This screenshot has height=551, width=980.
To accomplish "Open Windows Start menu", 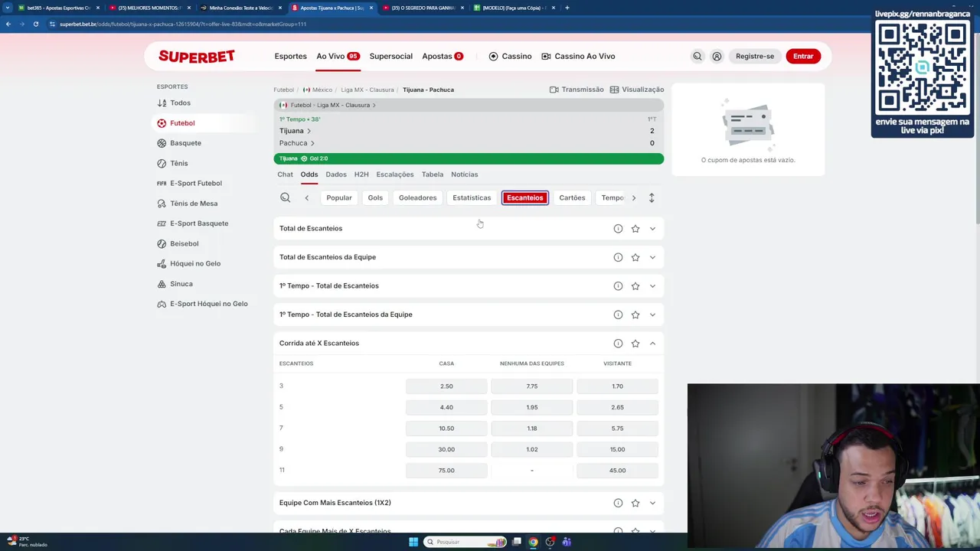I will pyautogui.click(x=413, y=542).
